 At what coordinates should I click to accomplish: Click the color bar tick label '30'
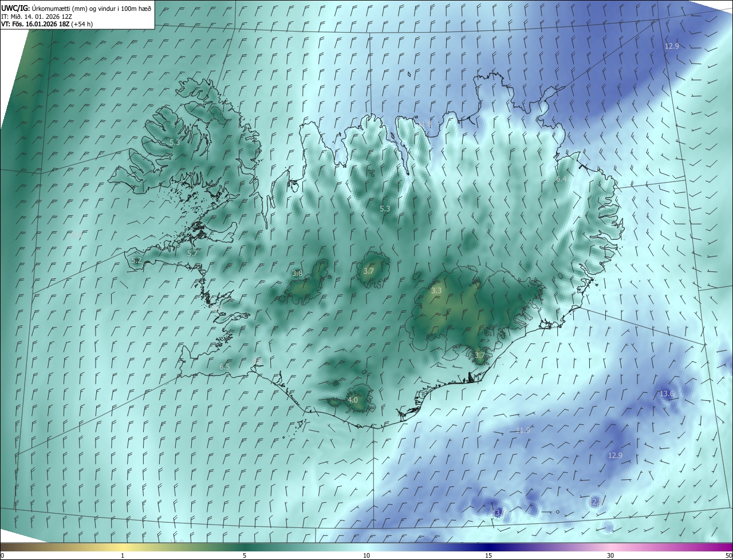[610, 556]
